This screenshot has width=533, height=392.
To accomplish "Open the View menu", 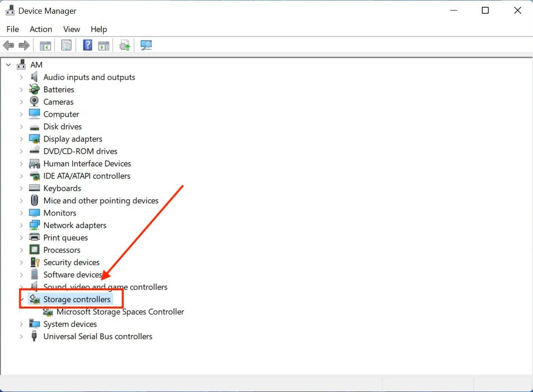I will tap(71, 29).
